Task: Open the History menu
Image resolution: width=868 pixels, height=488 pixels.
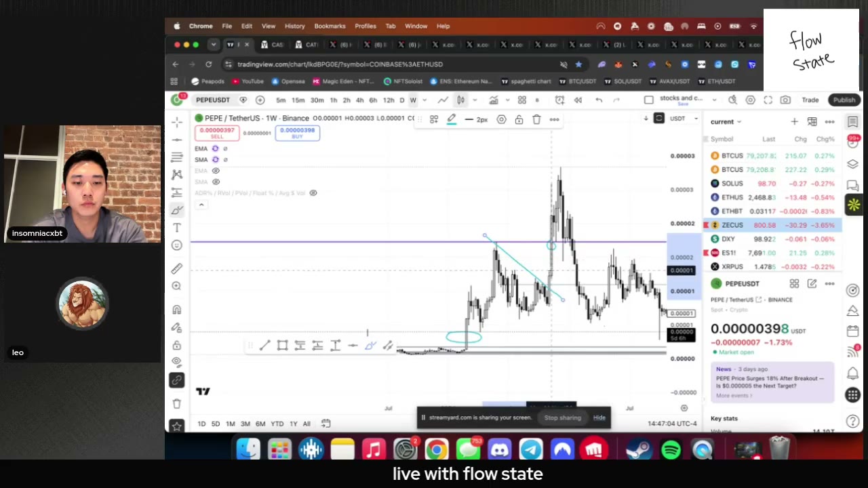Action: click(x=294, y=26)
